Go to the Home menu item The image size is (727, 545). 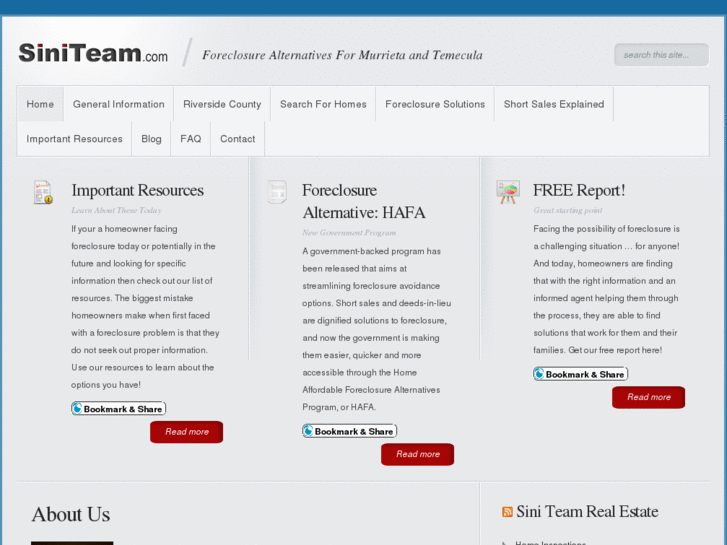40,104
